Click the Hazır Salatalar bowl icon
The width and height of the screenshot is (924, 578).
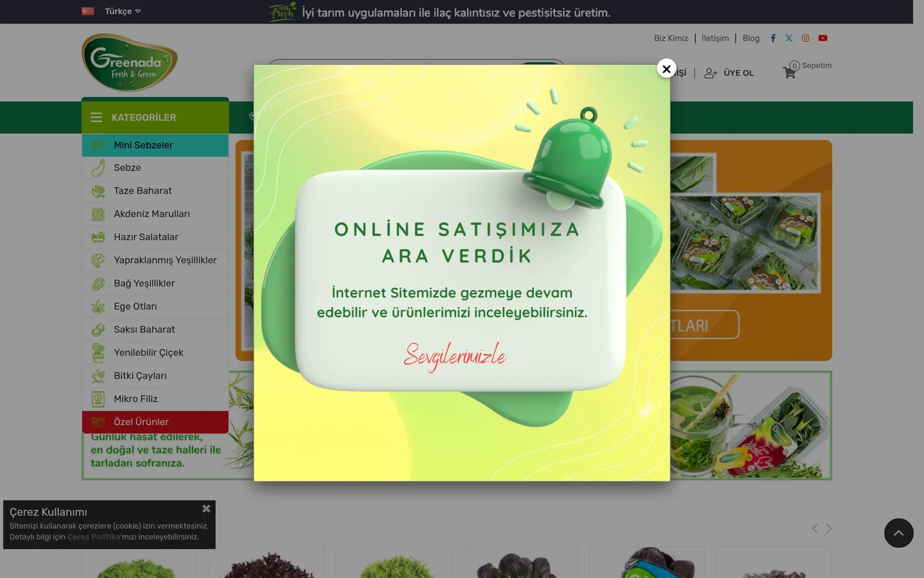(x=98, y=237)
